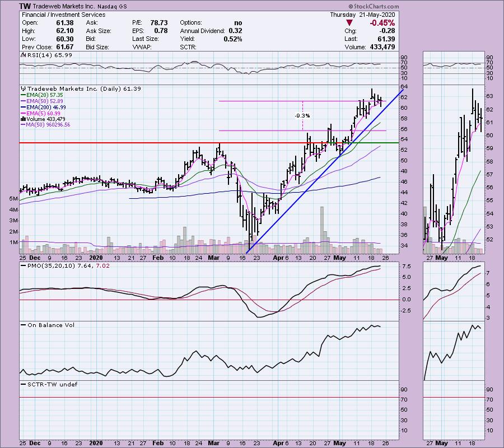Click the Options value no
Screen dimensions: 504x448
tap(238, 23)
